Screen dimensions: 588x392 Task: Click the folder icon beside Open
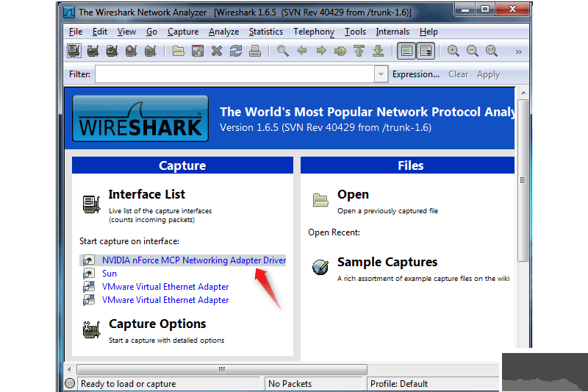[x=320, y=200]
